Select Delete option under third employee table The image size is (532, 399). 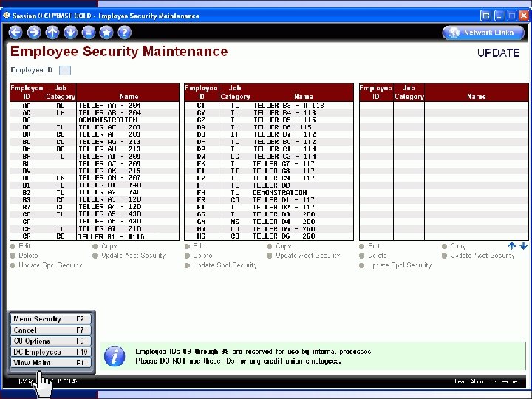click(373, 256)
